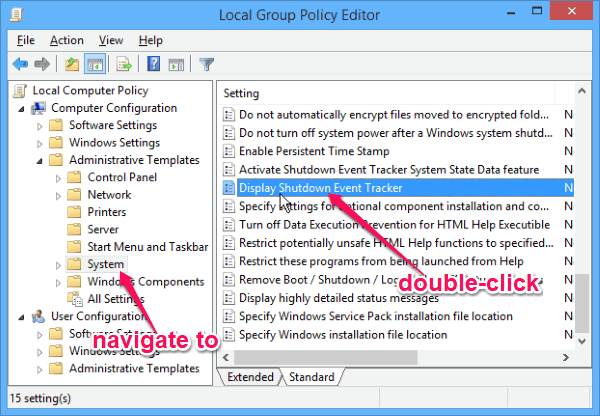The height and width of the screenshot is (416, 600).
Task: Expand the Control Panel tree node
Action: tap(58, 178)
